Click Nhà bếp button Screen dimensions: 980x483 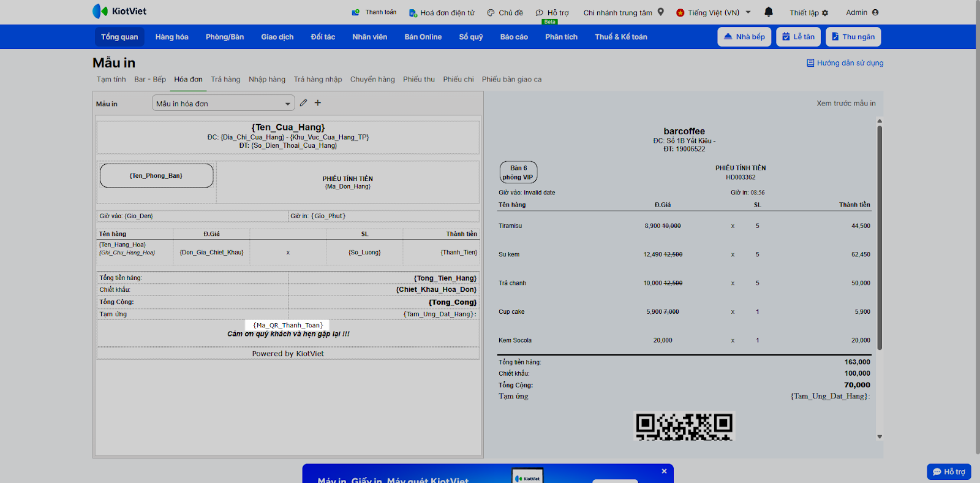click(744, 37)
